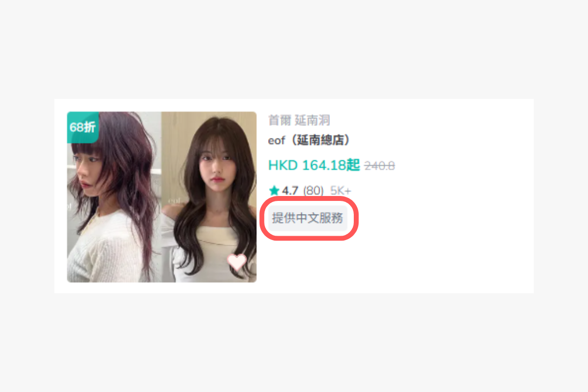This screenshot has height=392, width=588.
Task: Click the 延南洞 district label
Action: point(312,120)
